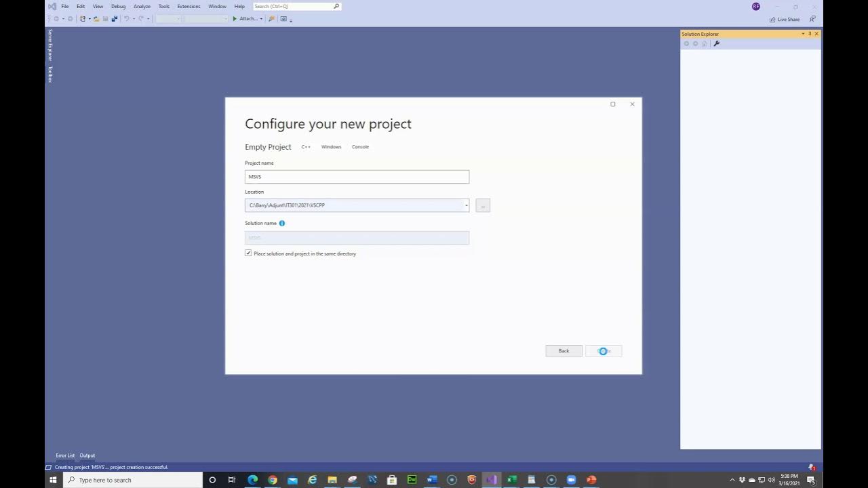868x488 pixels.
Task: Open the Error List tab
Action: point(65,455)
